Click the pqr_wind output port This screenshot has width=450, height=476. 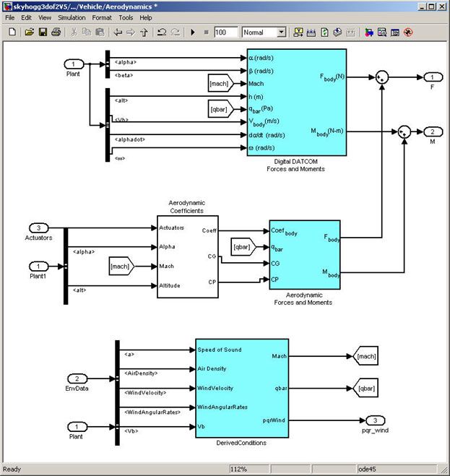pyautogui.click(x=375, y=420)
